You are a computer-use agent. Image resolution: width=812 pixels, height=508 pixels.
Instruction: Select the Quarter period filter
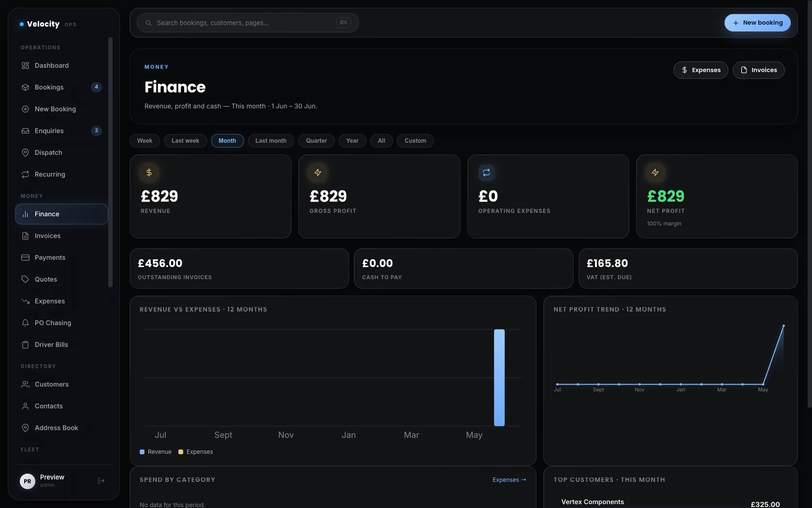tap(316, 141)
